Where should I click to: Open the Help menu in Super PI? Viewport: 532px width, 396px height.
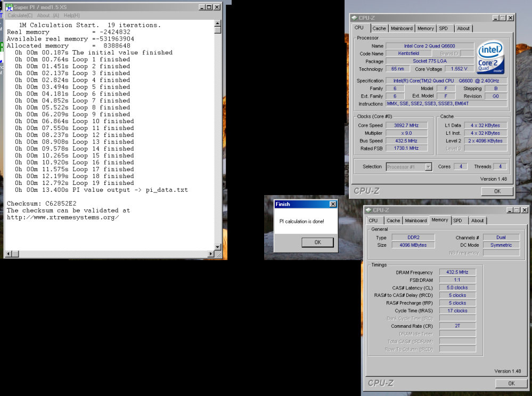(x=71, y=15)
